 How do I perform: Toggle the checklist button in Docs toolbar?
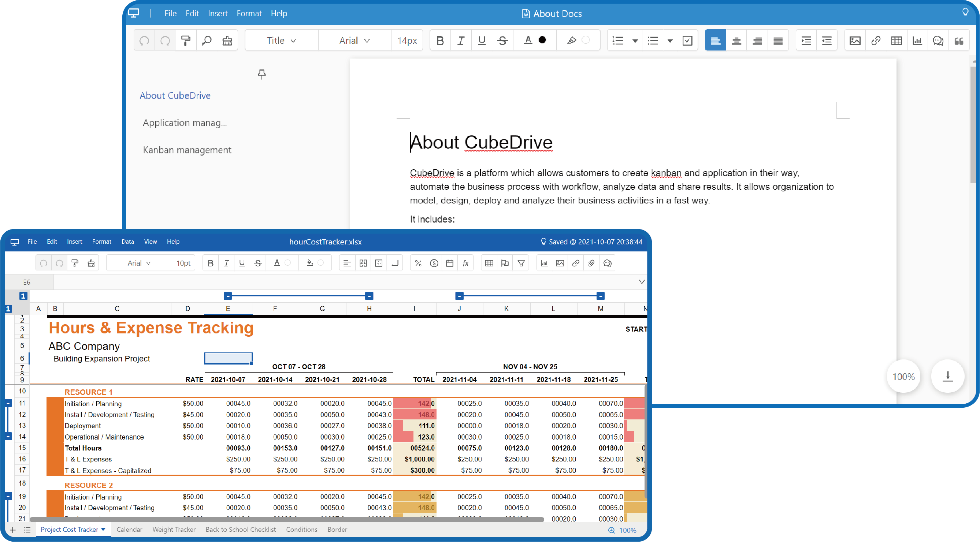[x=687, y=40]
